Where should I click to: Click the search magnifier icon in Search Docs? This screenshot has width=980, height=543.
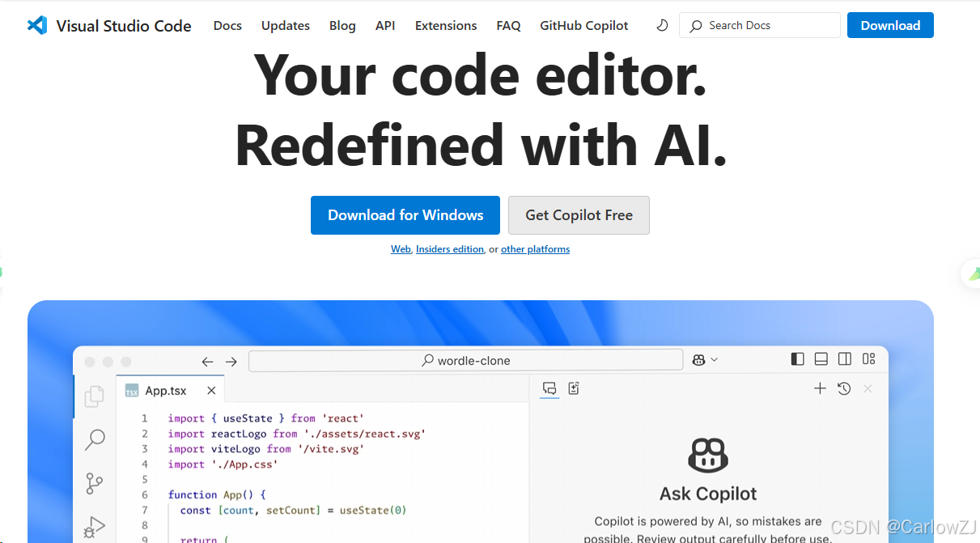696,26
